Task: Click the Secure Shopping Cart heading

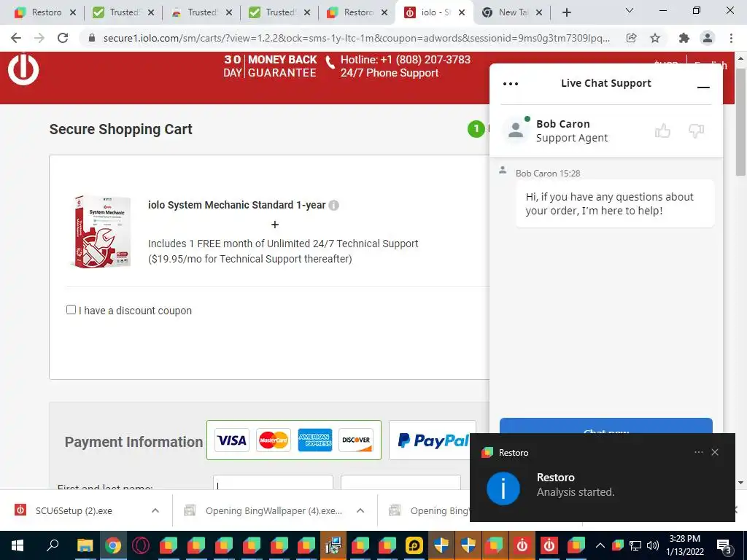Action: point(121,129)
